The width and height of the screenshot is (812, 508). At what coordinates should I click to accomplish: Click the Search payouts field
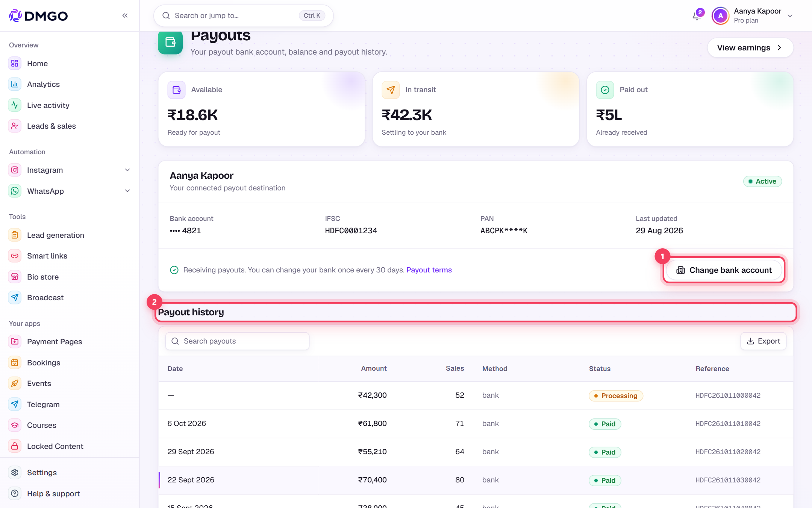237,341
